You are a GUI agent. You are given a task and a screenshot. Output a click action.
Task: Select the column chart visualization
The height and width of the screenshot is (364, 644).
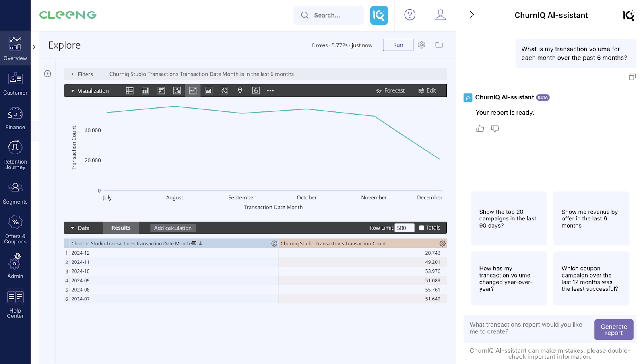145,91
